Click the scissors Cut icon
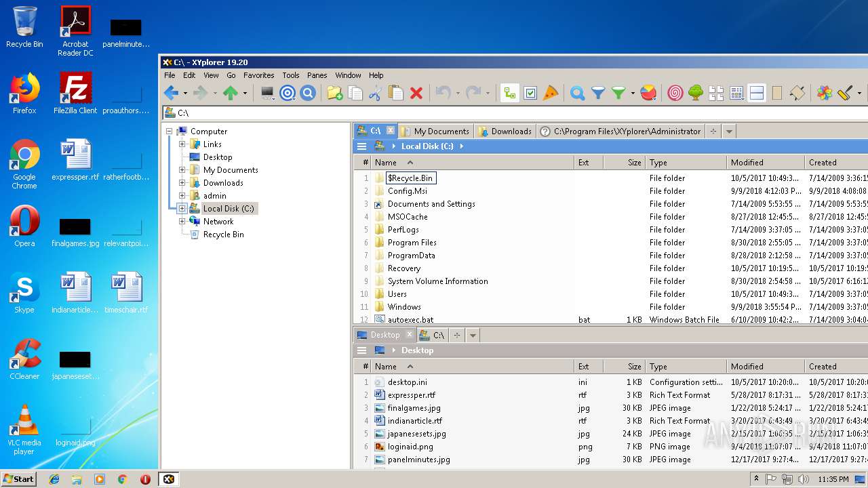The width and height of the screenshot is (868, 488). 375,94
